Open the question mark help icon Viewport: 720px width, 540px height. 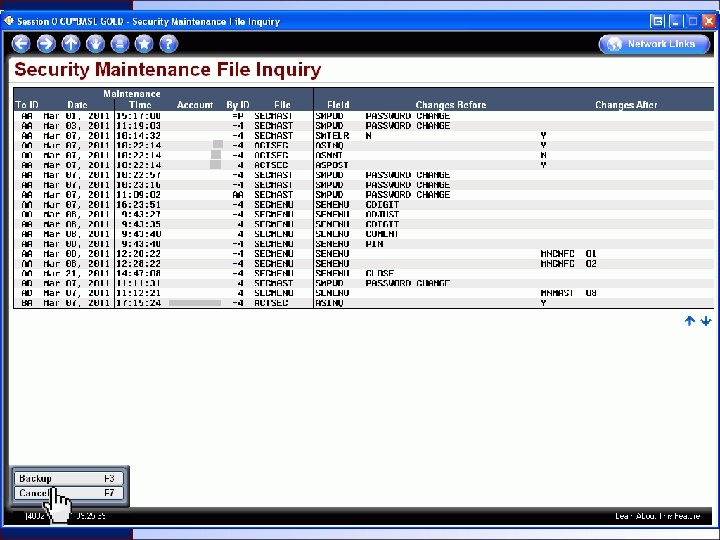(169, 44)
